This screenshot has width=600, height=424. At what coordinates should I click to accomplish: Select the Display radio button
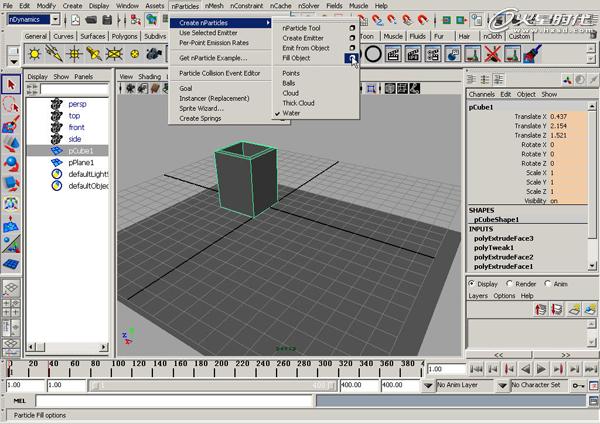click(472, 284)
